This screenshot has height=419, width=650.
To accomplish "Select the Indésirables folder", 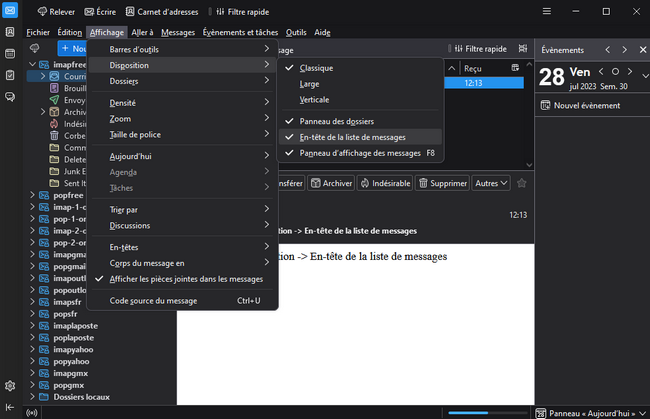I will point(68,124).
